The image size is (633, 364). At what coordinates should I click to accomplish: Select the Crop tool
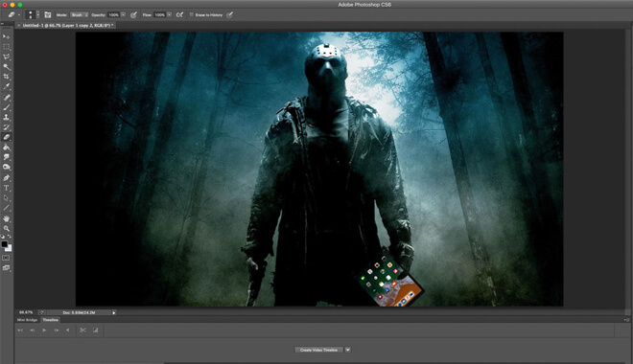7,77
